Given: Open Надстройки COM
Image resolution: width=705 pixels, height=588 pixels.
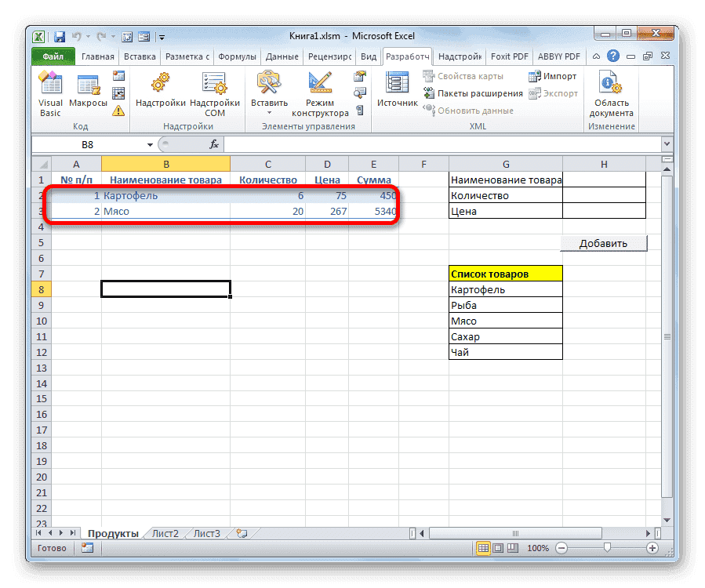Looking at the screenshot, I should [x=214, y=92].
